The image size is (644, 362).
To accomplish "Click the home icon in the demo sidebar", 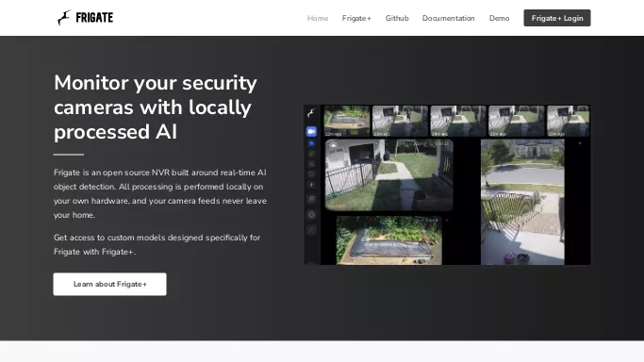I will (311, 143).
